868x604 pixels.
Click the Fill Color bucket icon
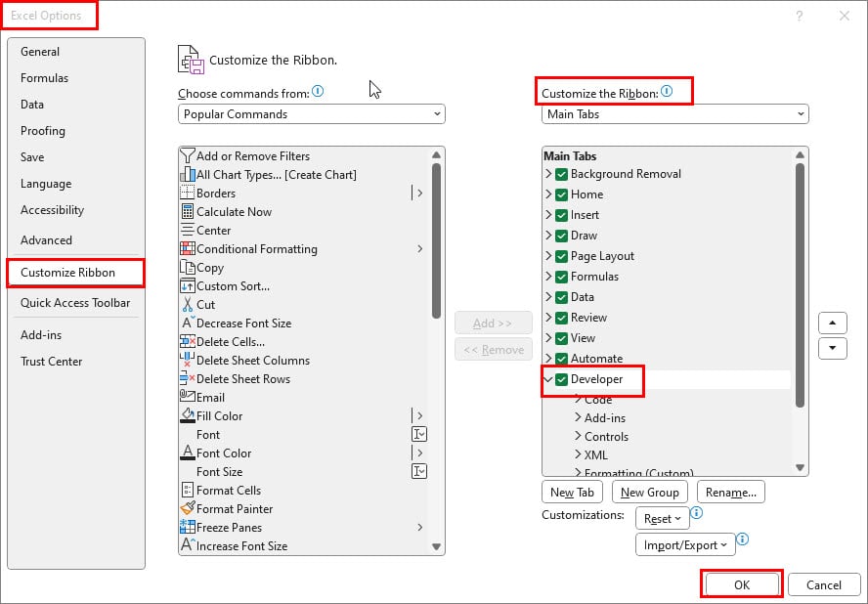[x=188, y=415]
